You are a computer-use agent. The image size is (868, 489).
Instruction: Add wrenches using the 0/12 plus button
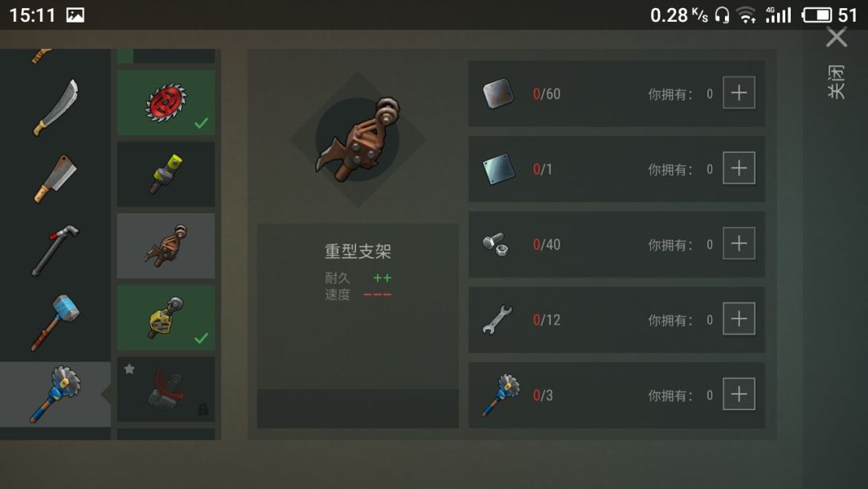point(739,318)
